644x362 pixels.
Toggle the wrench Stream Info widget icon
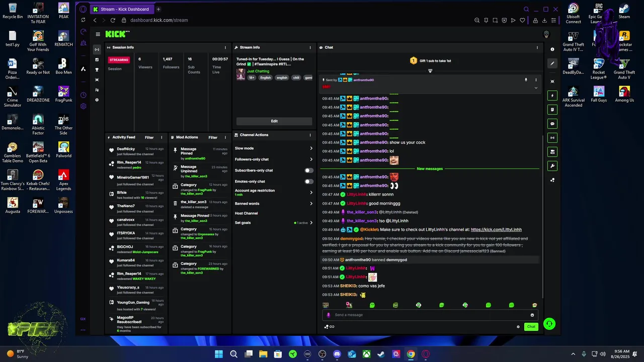pyautogui.click(x=552, y=166)
